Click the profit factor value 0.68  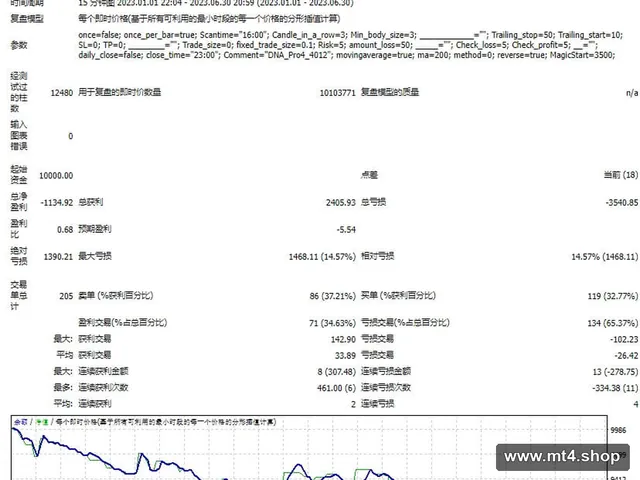click(65, 230)
